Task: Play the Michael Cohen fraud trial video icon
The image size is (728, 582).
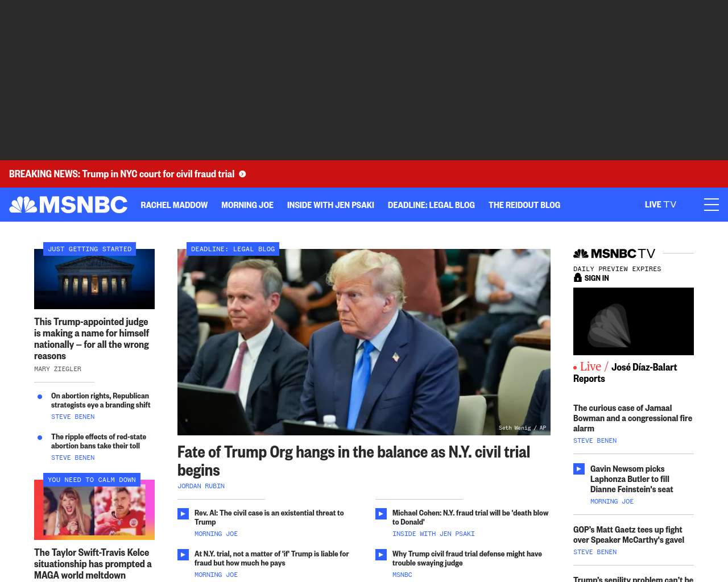Action: click(x=381, y=514)
